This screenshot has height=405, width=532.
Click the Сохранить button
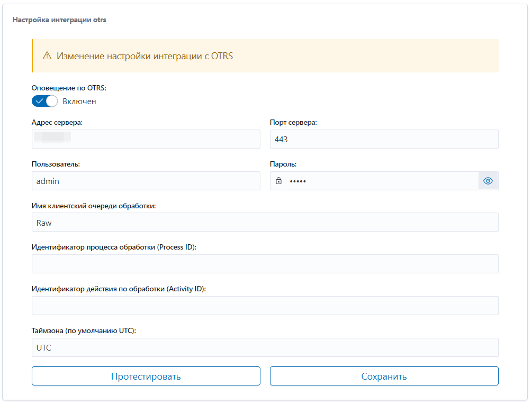coord(384,376)
